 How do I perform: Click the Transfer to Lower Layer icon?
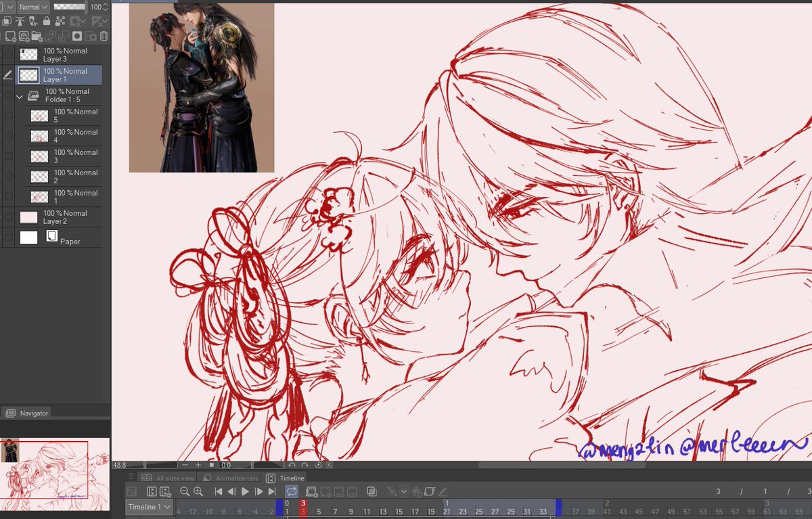pos(50,37)
